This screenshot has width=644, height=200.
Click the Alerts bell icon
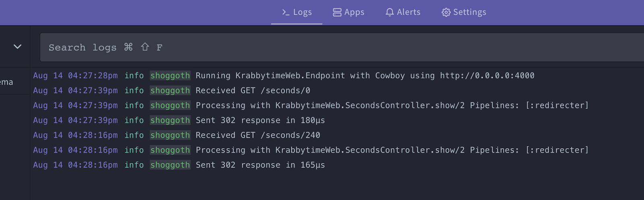tap(389, 12)
